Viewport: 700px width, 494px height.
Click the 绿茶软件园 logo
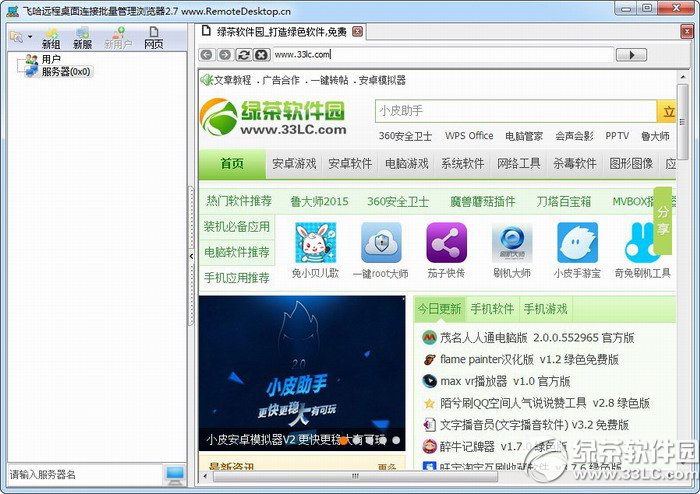pos(273,117)
